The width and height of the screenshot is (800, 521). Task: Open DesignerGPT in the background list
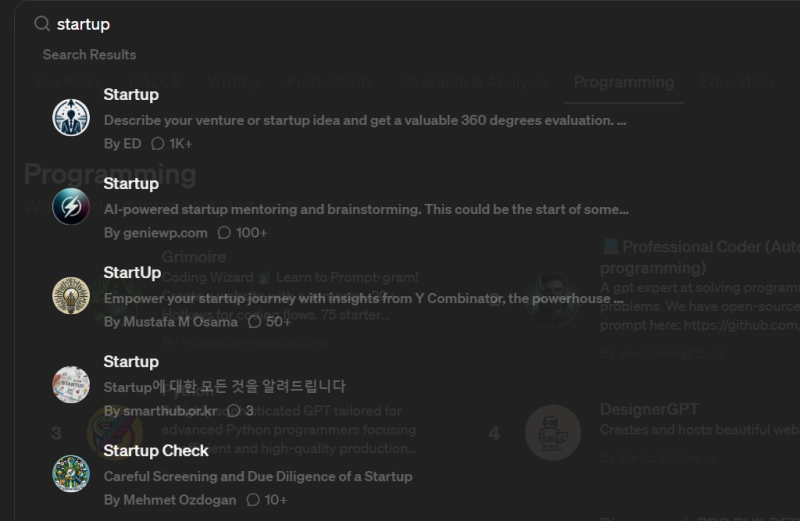(649, 409)
